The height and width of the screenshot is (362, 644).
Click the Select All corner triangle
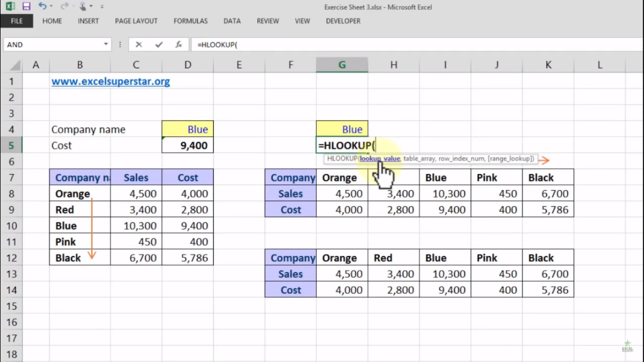point(15,65)
